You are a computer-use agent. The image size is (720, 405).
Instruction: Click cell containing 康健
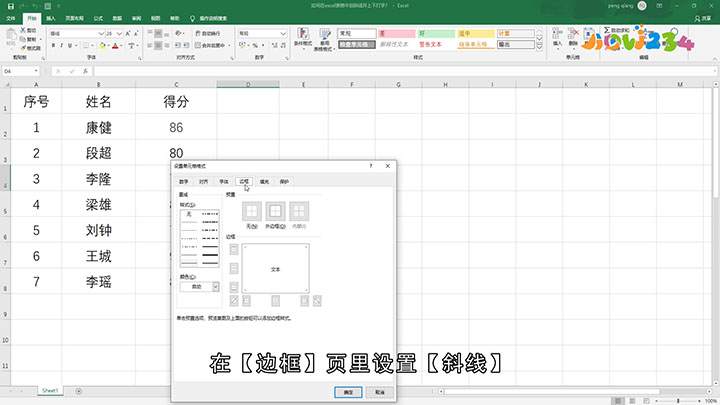[x=98, y=128]
